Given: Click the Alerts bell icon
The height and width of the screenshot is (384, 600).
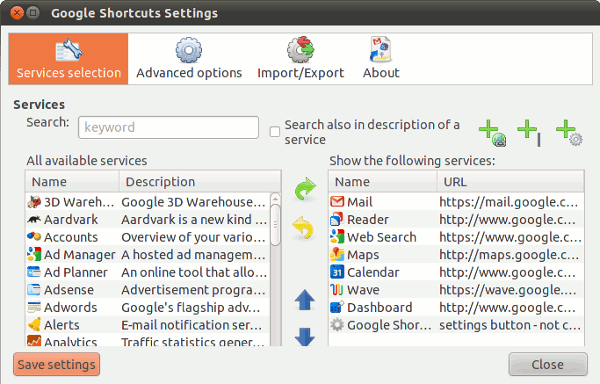Looking at the screenshot, I should pos(34,325).
